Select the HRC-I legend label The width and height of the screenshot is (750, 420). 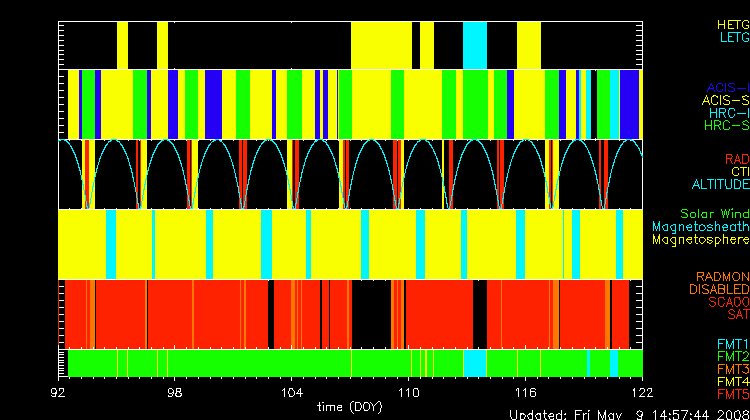click(x=728, y=113)
